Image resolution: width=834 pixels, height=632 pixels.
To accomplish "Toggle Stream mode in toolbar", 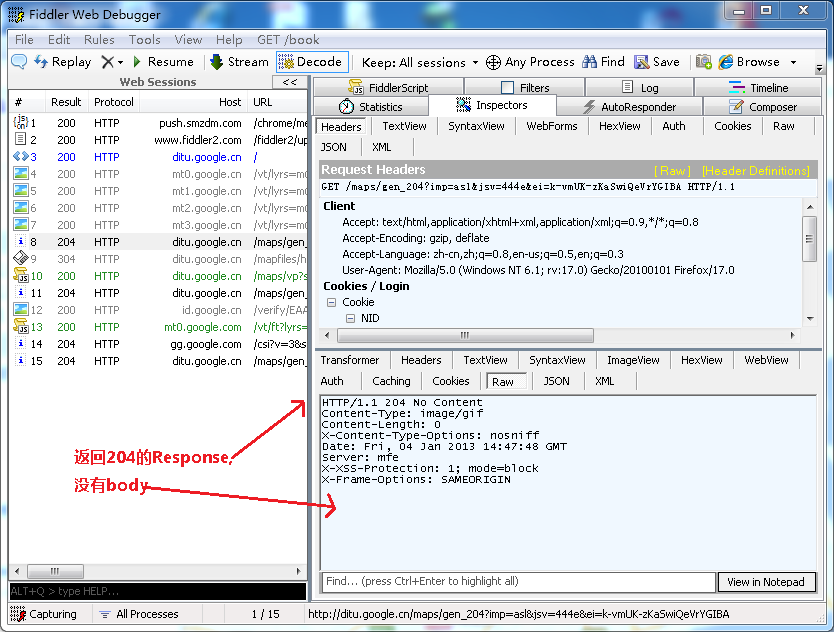I will click(x=238, y=62).
